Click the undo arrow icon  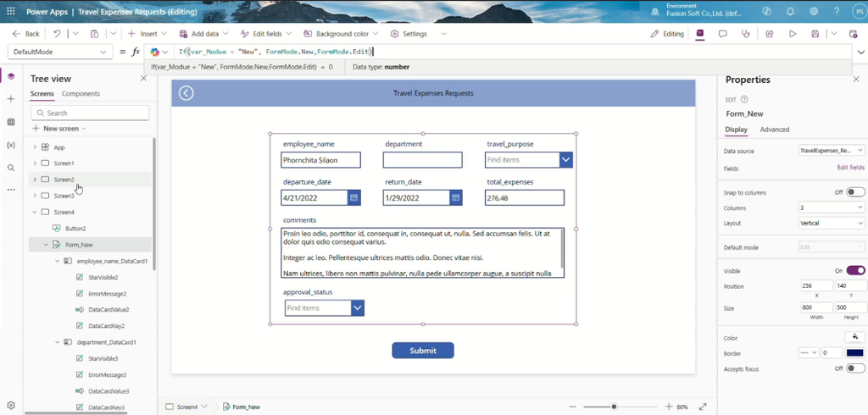pyautogui.click(x=57, y=34)
